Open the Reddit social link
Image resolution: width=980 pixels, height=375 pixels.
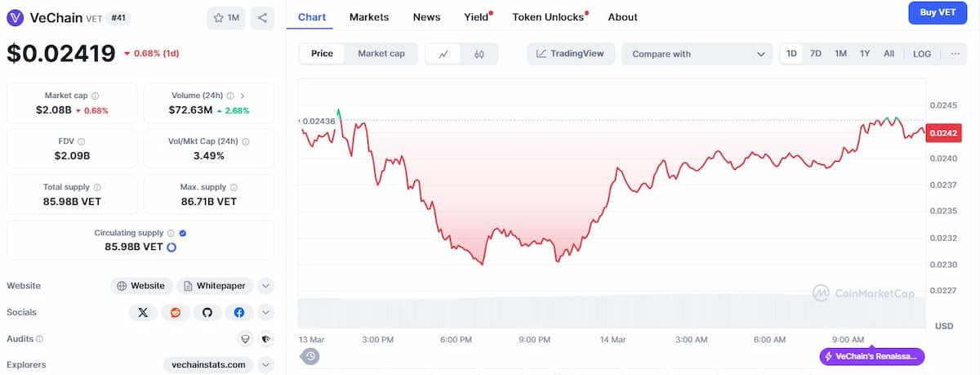coord(175,312)
